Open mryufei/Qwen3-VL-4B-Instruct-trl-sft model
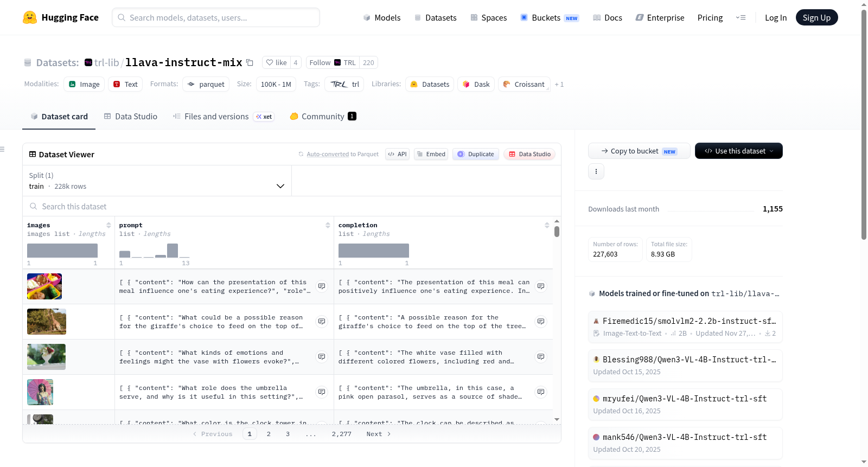 (685, 404)
